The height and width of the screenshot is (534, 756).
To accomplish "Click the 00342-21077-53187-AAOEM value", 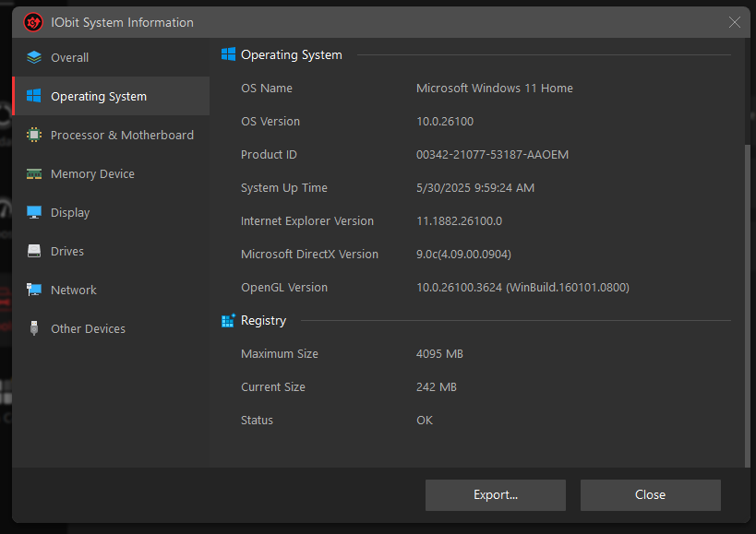I will point(492,155).
